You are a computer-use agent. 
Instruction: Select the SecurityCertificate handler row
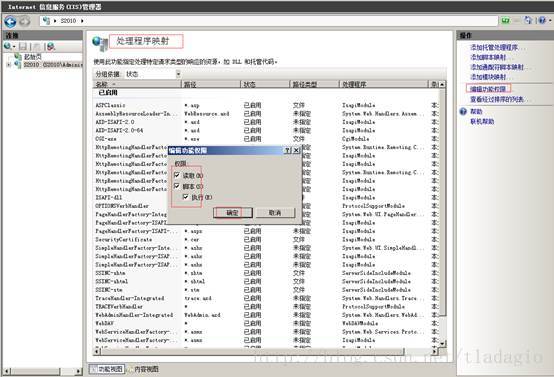267,240
